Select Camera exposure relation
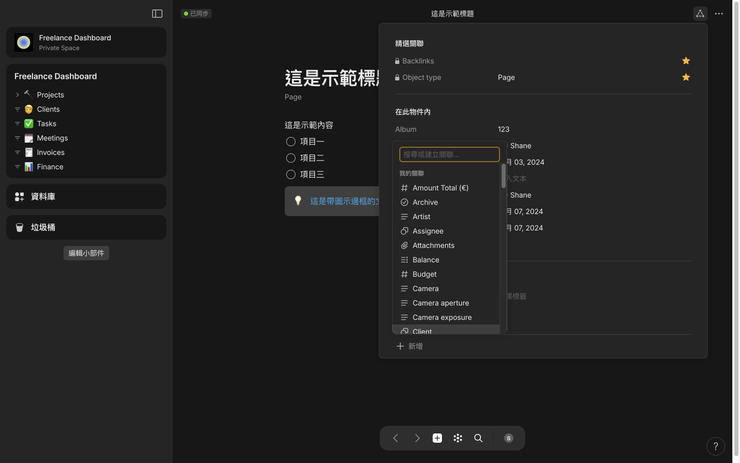740x463 pixels. pos(446,317)
